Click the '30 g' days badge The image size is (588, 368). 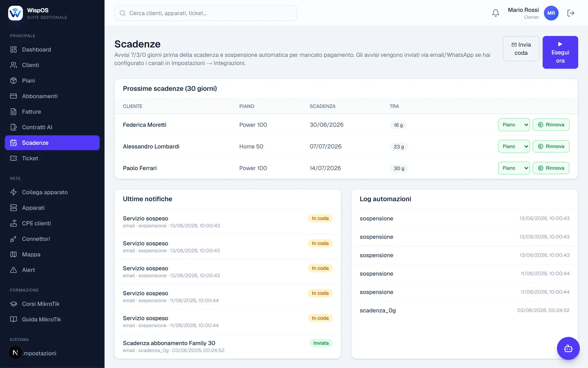click(399, 168)
